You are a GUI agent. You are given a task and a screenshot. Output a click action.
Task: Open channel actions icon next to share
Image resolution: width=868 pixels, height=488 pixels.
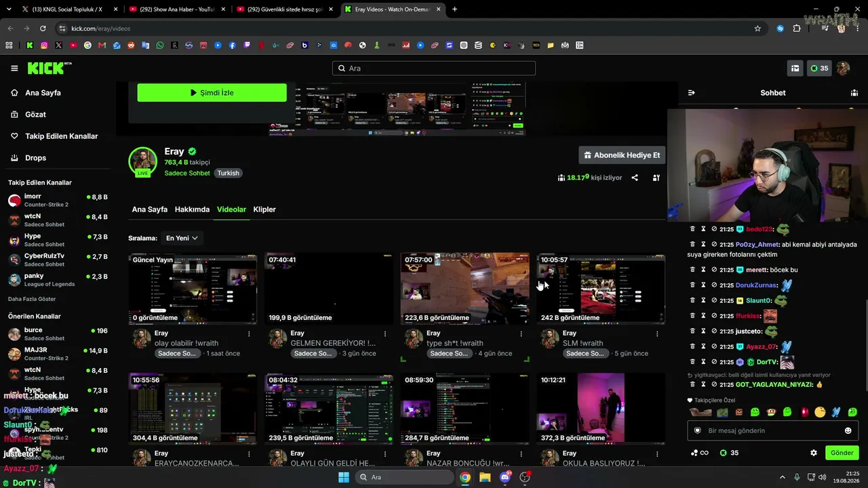pyautogui.click(x=656, y=178)
